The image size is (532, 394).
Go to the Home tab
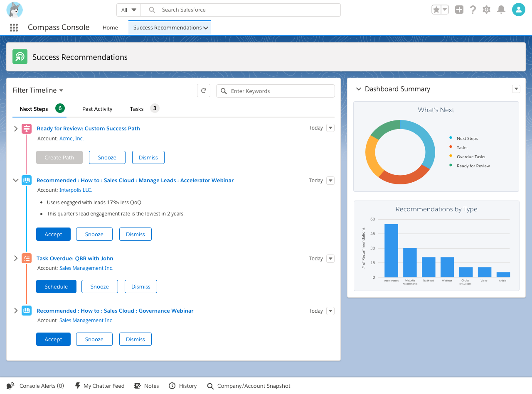click(x=110, y=27)
